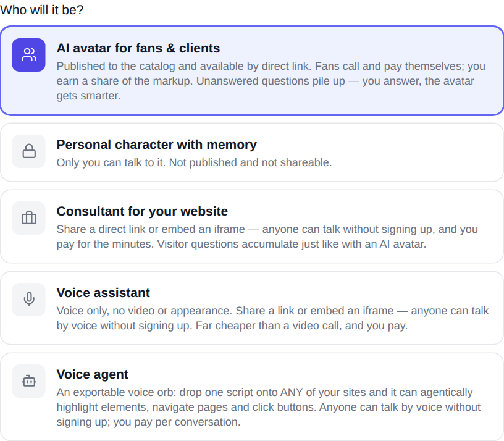Click the 'Voice assistant' heading text

point(103,293)
